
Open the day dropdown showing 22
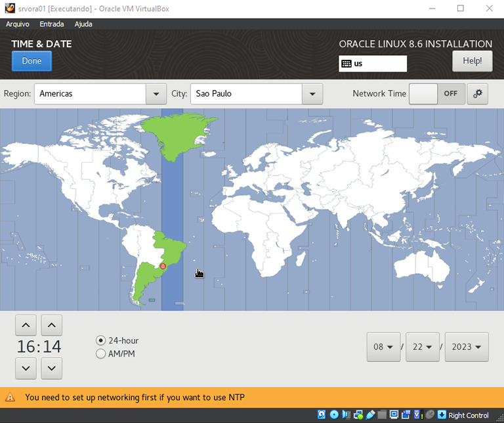coord(423,347)
